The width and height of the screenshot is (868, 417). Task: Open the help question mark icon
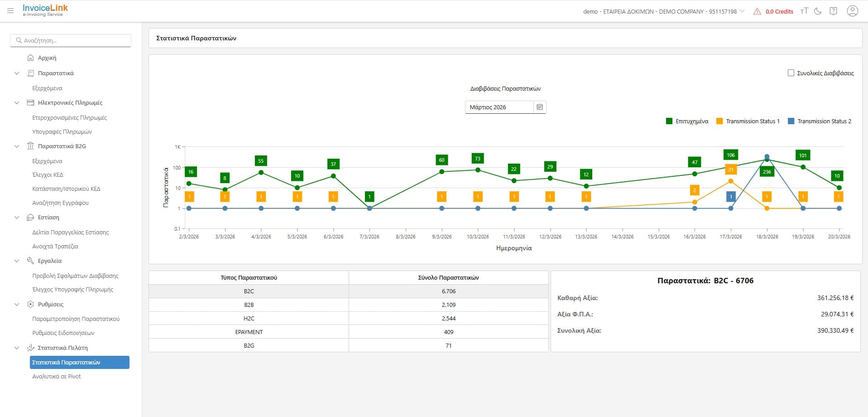833,11
